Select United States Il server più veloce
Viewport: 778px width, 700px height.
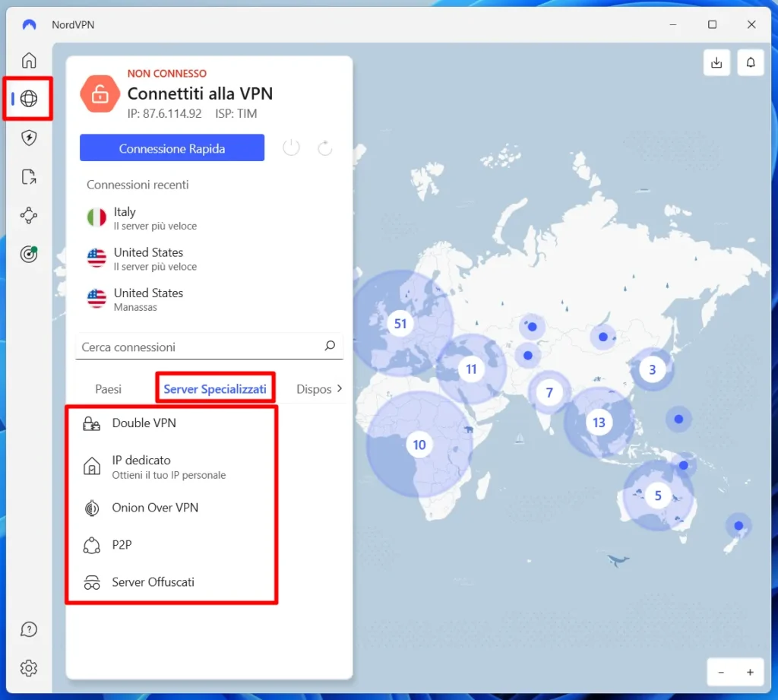click(x=209, y=258)
